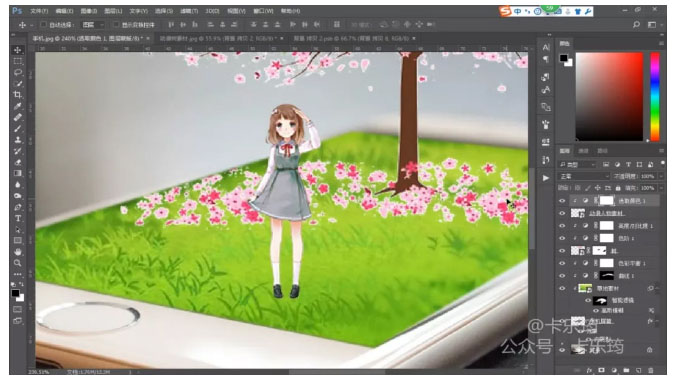
Task: Hide the 选取颜色 1 layer
Action: (x=562, y=201)
